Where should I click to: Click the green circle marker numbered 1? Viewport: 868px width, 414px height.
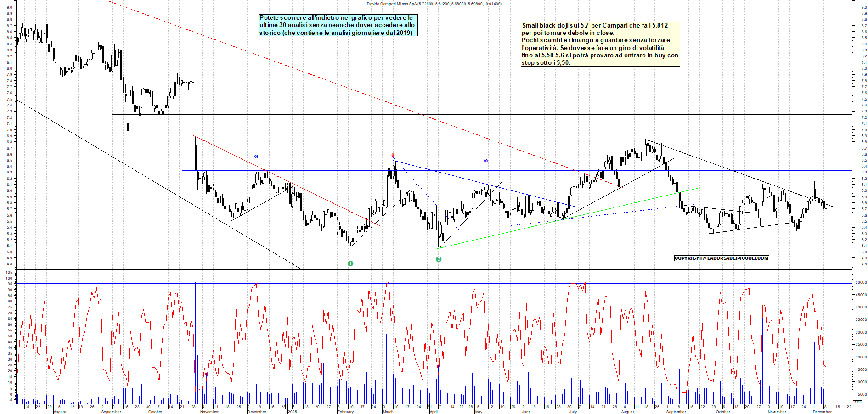[350, 263]
